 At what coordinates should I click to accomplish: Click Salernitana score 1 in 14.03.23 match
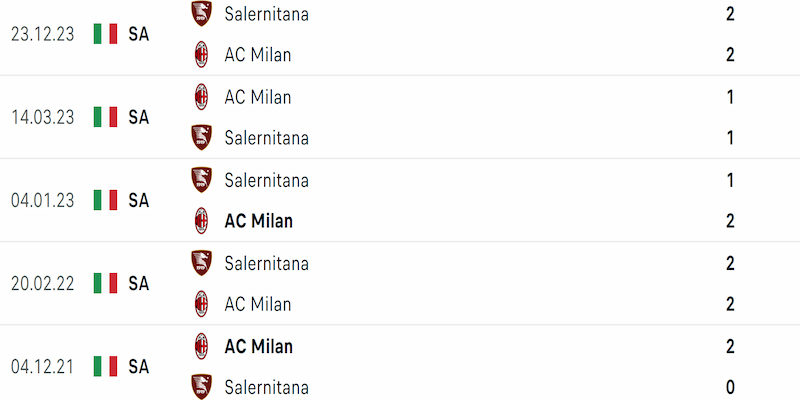pyautogui.click(x=730, y=138)
